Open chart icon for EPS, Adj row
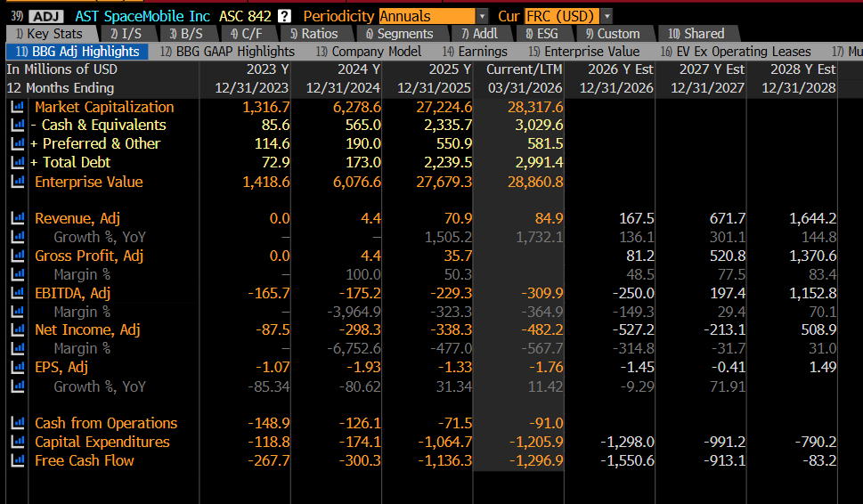 point(18,367)
